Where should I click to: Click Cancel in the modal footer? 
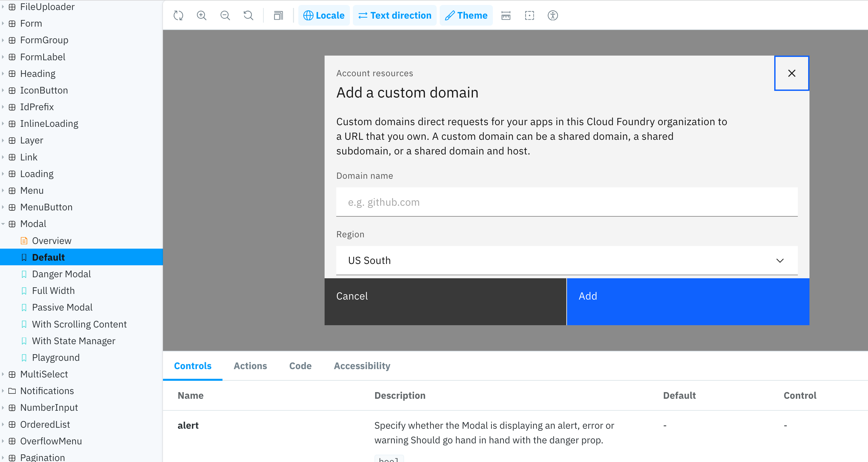pos(352,296)
